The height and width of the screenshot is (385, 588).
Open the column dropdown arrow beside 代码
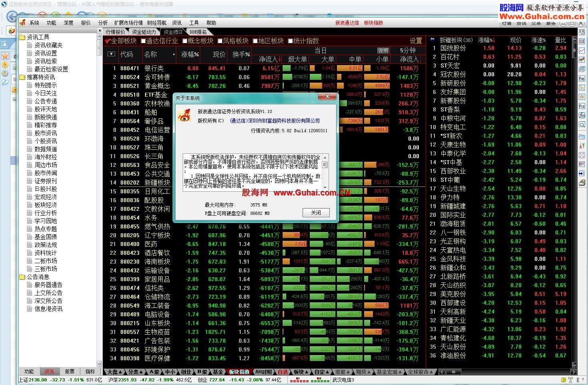[112, 54]
